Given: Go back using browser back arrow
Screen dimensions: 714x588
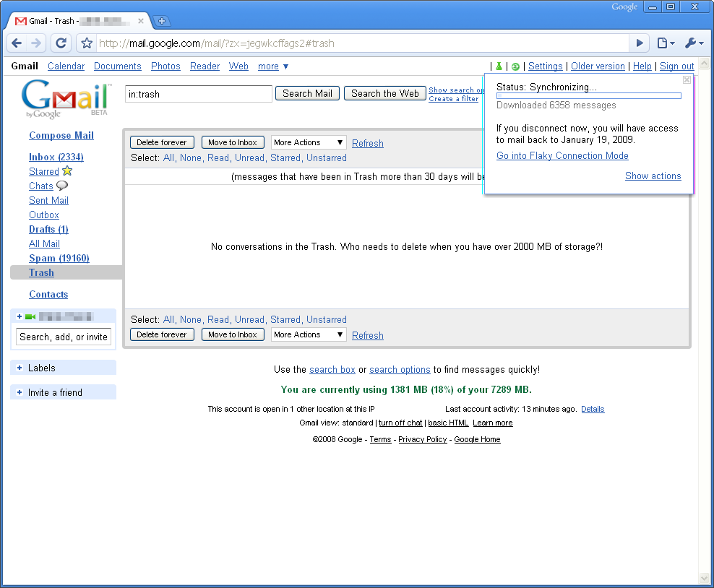Looking at the screenshot, I should pyautogui.click(x=17, y=43).
